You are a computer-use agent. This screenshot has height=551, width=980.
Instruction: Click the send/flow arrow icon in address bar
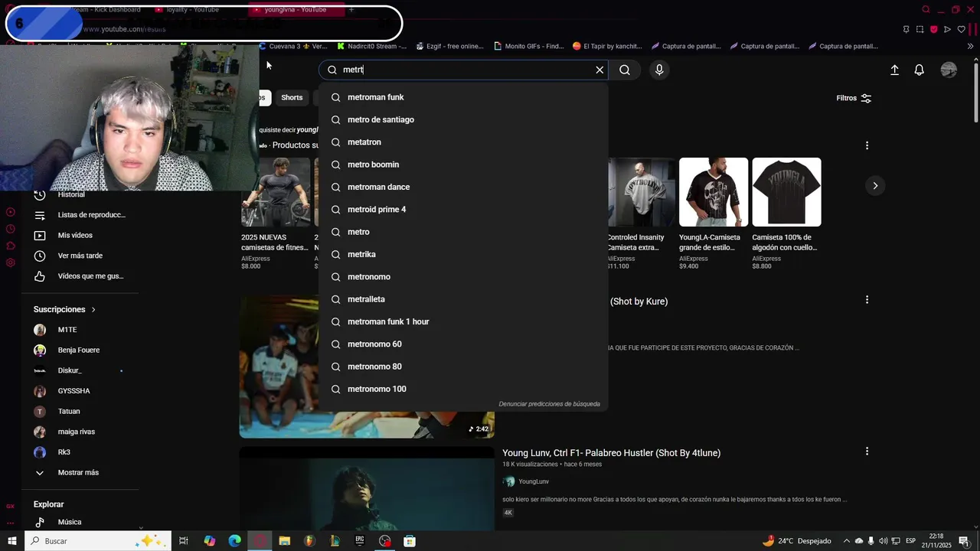pos(947,29)
